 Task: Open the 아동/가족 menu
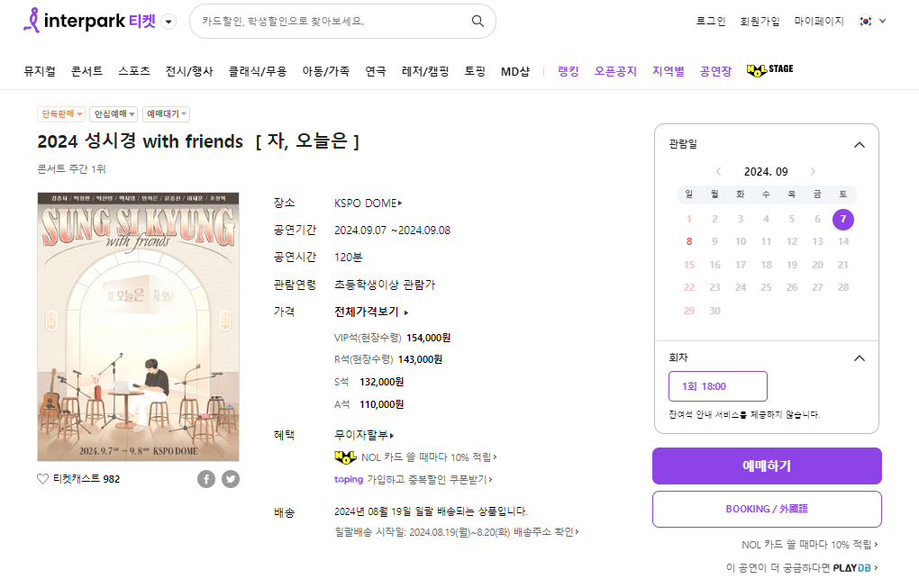tap(326, 71)
